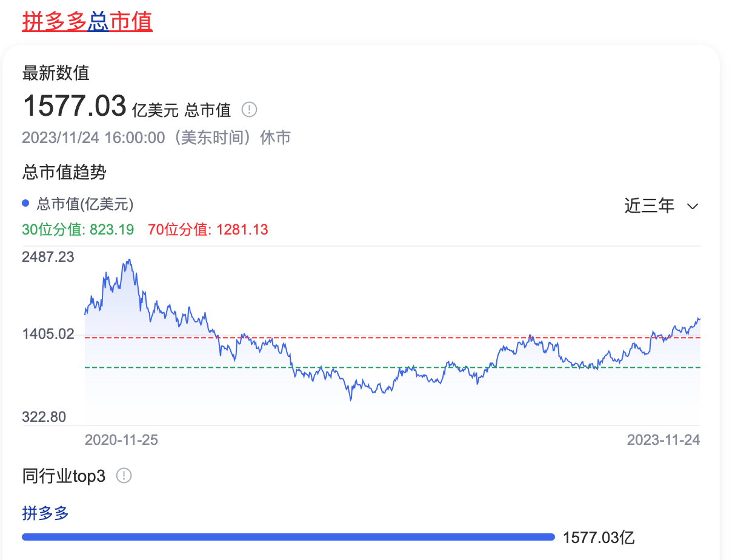This screenshot has height=560, width=738.
Task: Open the 拼多多总市值 title link
Action: [87, 21]
